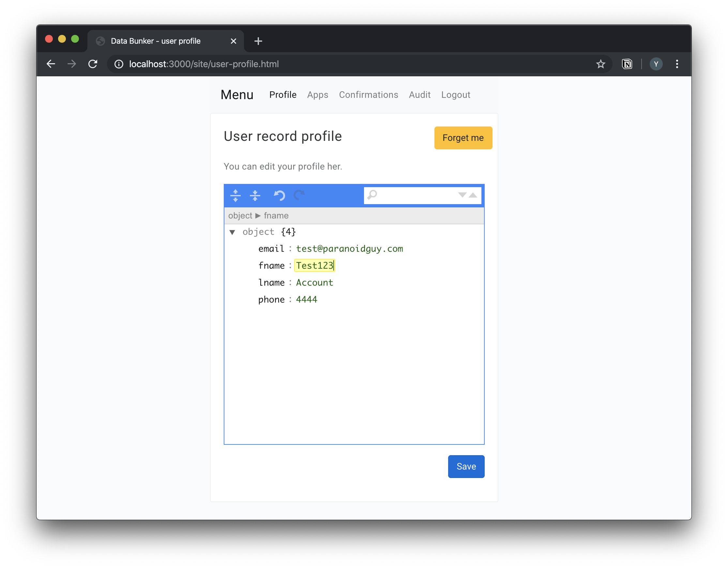Screen dimensions: 728x568
Task: Focus the JSON editor search field
Action: coord(417,195)
